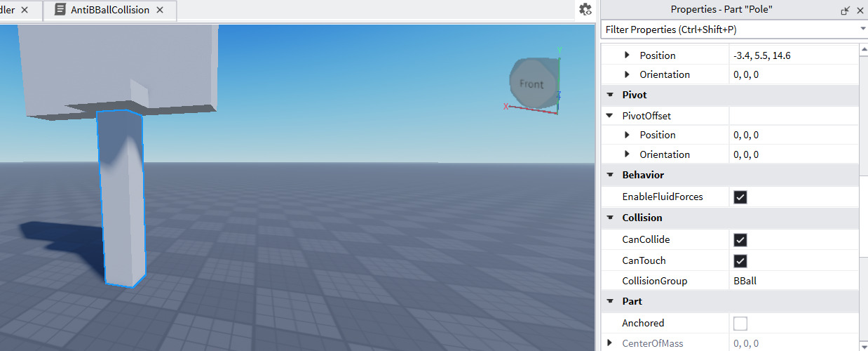Uncheck the CanCollide checkbox

[x=740, y=240]
